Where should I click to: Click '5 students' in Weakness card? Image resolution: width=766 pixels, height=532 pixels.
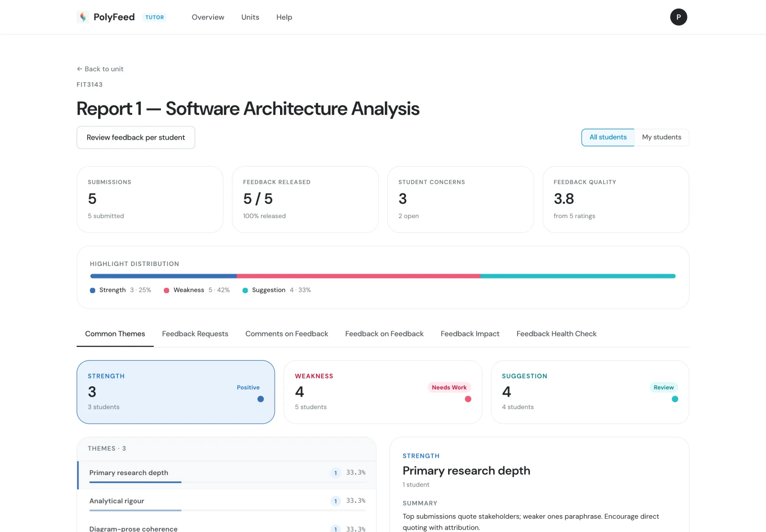coord(311,407)
